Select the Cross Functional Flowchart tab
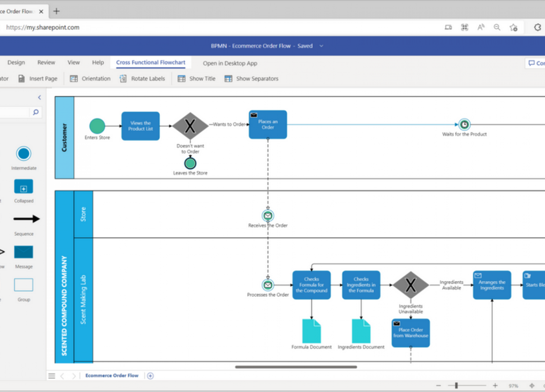Screen dimensions: 545x392 point(151,62)
